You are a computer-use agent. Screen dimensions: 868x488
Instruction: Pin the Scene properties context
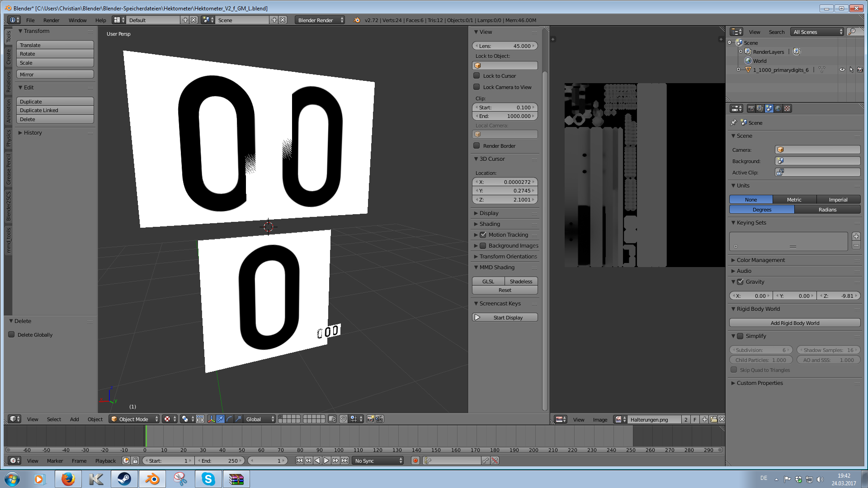point(734,123)
